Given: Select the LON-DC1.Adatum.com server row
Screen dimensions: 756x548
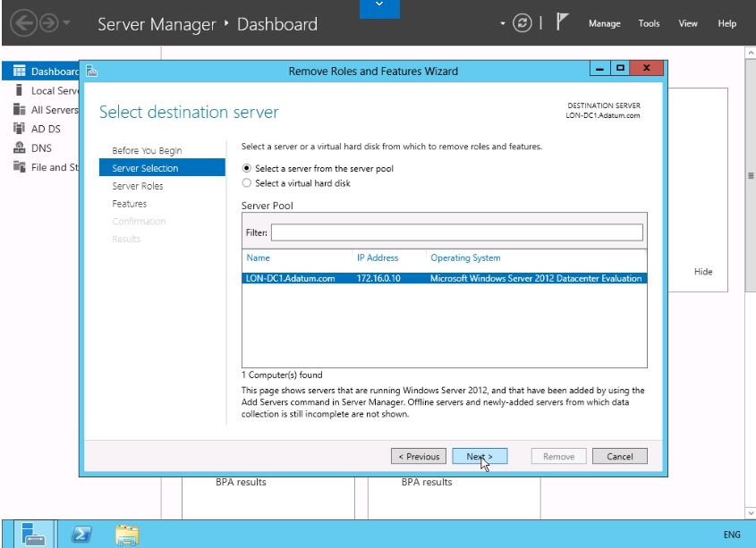Looking at the screenshot, I should [444, 278].
